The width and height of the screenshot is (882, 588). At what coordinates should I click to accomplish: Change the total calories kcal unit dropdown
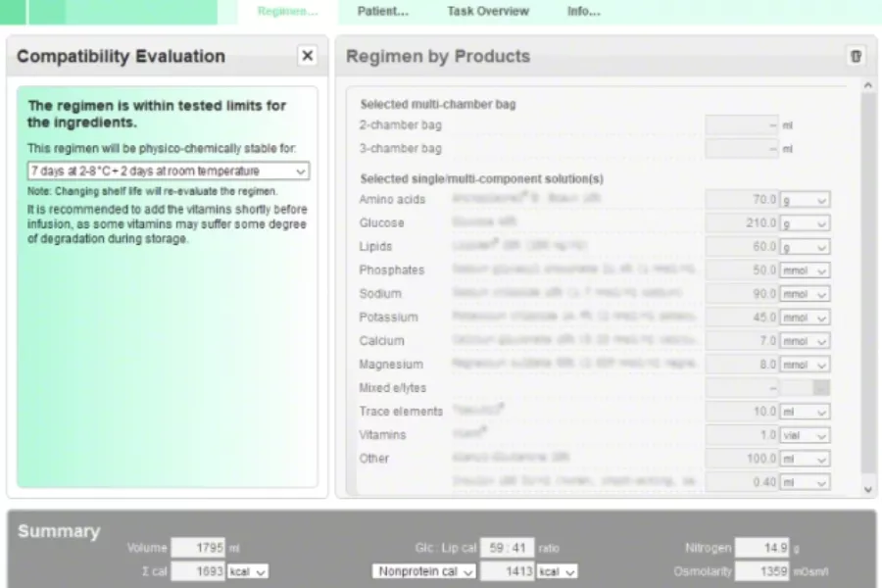point(247,571)
